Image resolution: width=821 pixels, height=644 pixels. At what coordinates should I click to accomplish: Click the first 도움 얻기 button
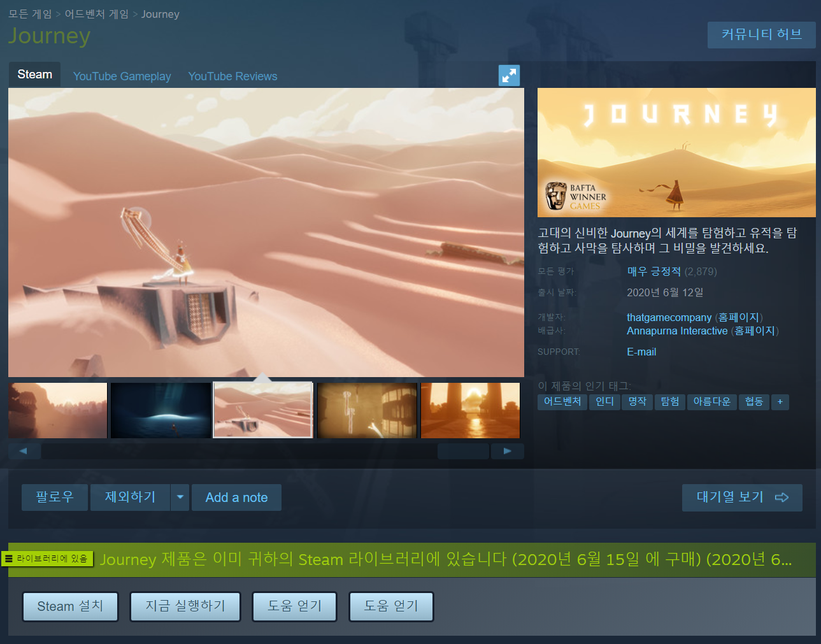coord(294,606)
